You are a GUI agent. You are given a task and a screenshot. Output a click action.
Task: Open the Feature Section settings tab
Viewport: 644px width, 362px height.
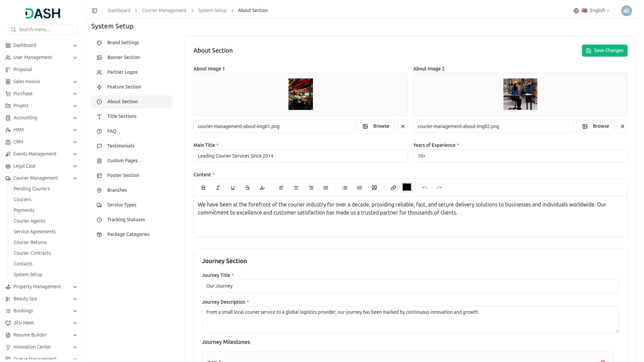[124, 87]
